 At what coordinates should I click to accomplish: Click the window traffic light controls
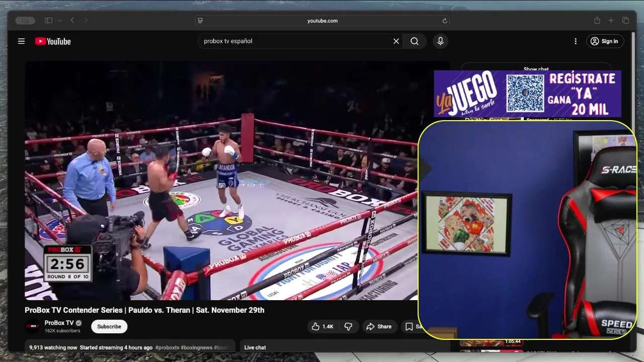25,21
